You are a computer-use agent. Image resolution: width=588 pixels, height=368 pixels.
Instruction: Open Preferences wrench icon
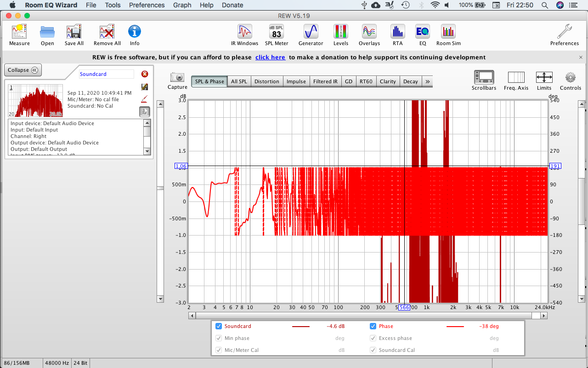coord(565,35)
